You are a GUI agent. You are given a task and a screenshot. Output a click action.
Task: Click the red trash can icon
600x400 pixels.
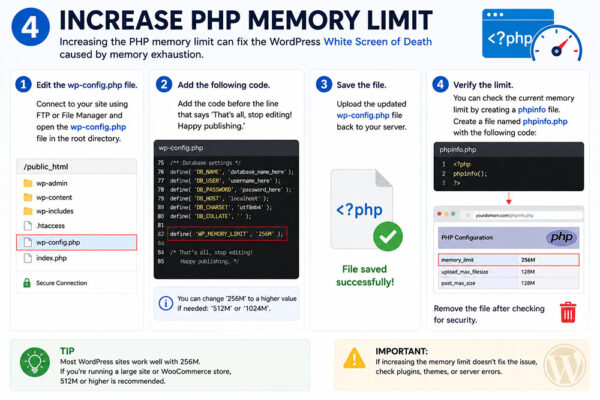[568, 312]
